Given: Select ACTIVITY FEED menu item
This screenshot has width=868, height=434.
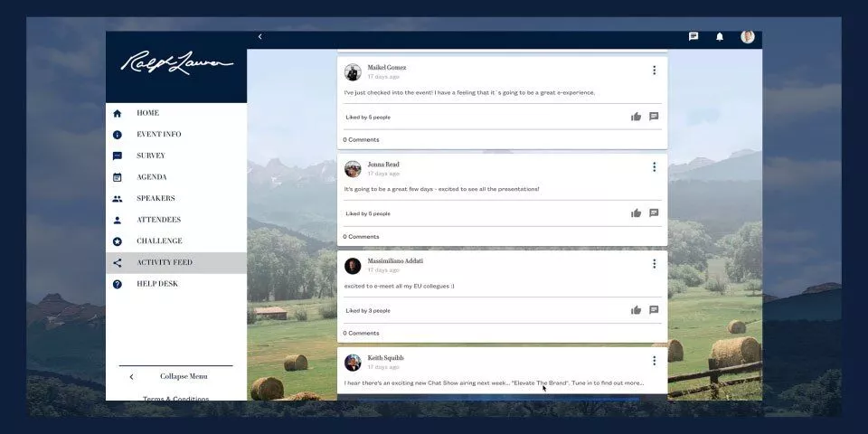Looking at the screenshot, I should coord(176,262).
